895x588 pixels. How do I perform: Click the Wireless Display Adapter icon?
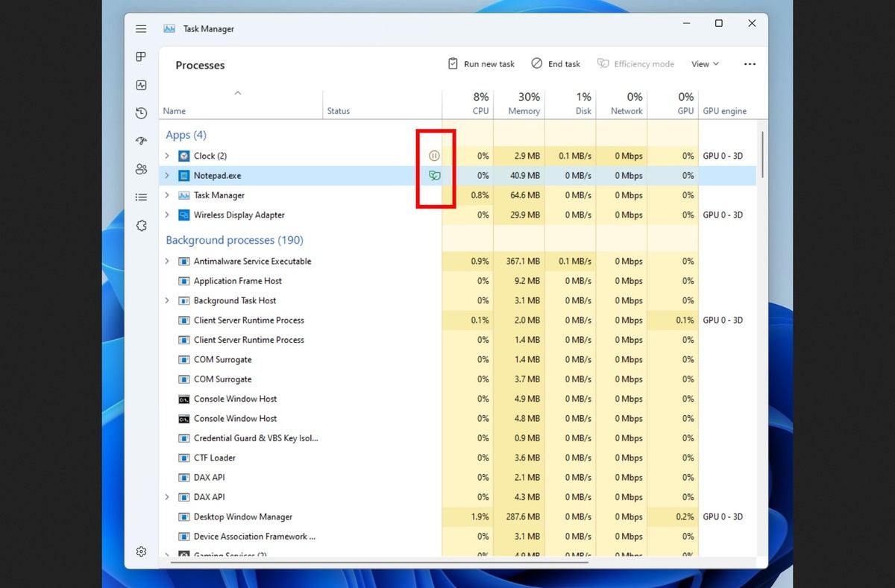(x=184, y=215)
